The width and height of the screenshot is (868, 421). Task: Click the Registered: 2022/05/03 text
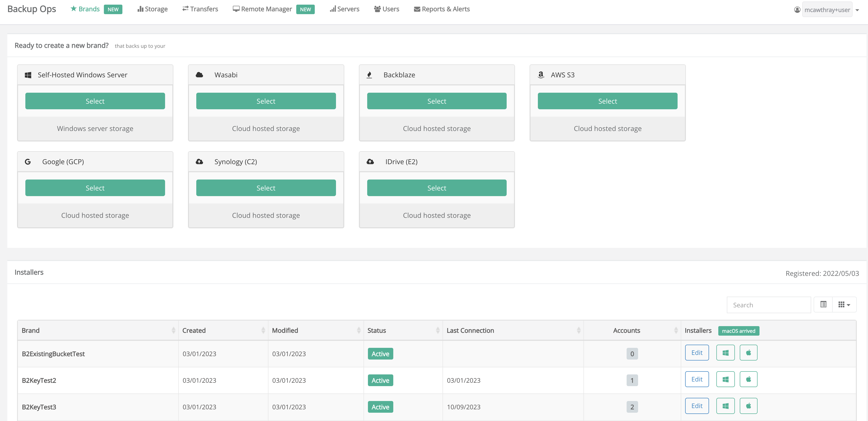(822, 273)
